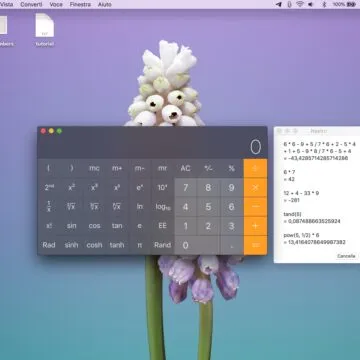Click digit 4 on the keypad
Image resolution: width=360 pixels, height=360 pixels.
point(185,207)
